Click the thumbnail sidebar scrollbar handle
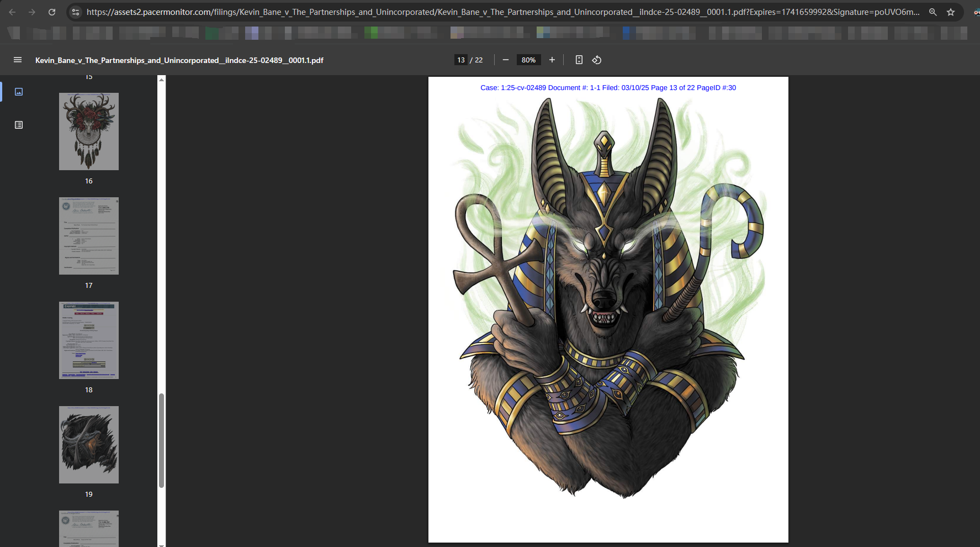 (x=161, y=440)
